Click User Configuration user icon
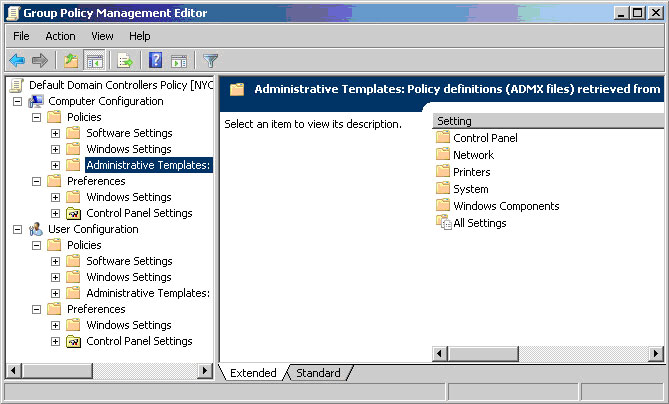Image resolution: width=669 pixels, height=404 pixels. [36, 229]
